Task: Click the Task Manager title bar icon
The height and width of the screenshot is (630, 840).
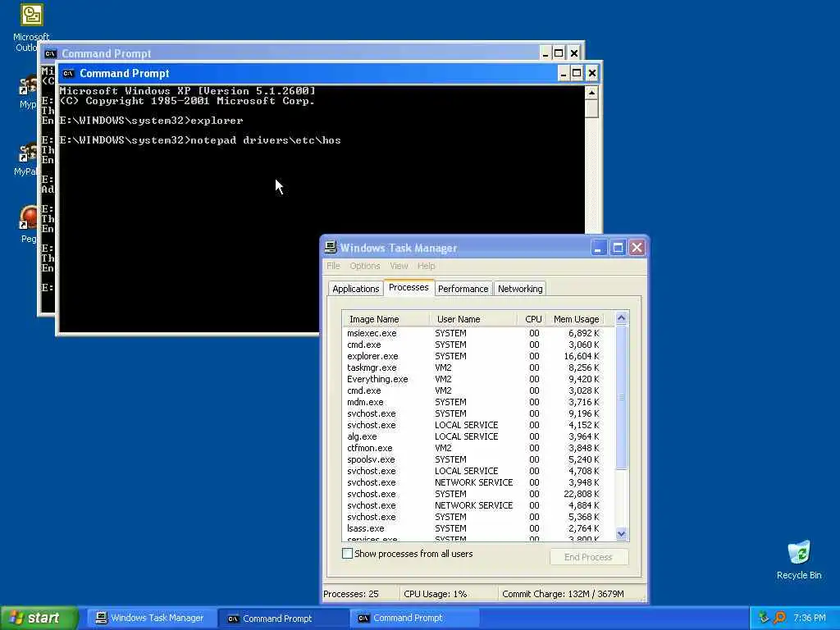Action: [331, 248]
